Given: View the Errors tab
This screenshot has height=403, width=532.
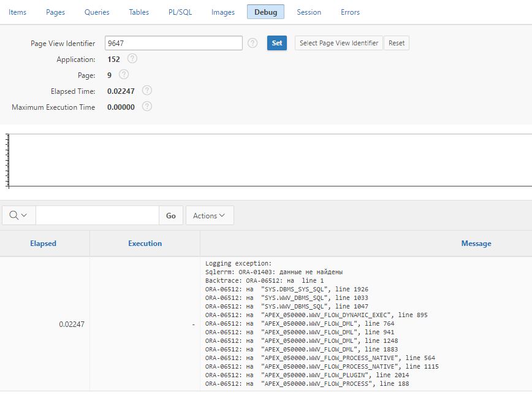Looking at the screenshot, I should coord(350,12).
